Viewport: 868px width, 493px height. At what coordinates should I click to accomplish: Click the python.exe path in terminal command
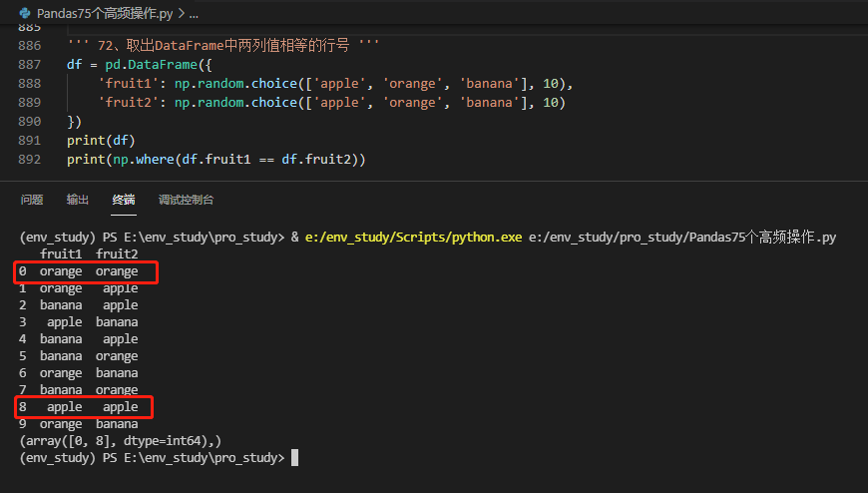click(x=413, y=238)
